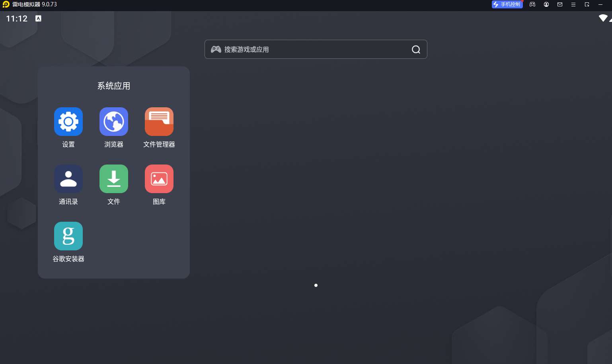Click the home screen page indicator dot

(316, 285)
